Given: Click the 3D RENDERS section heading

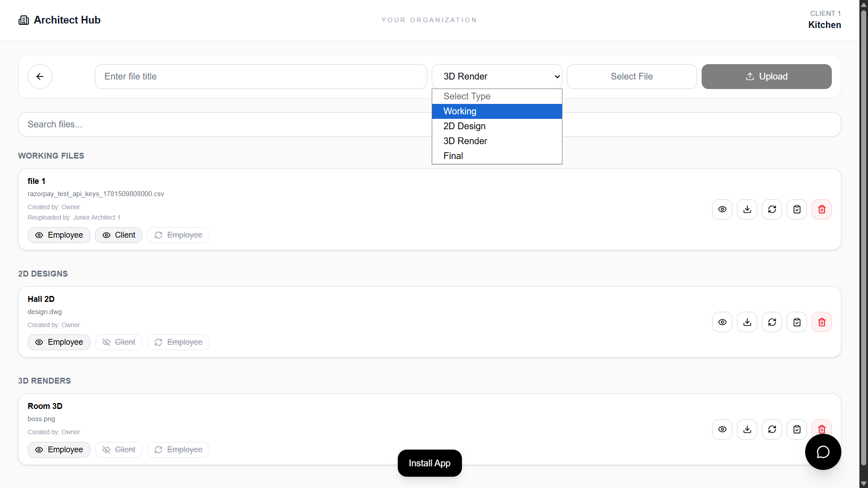Looking at the screenshot, I should (44, 381).
